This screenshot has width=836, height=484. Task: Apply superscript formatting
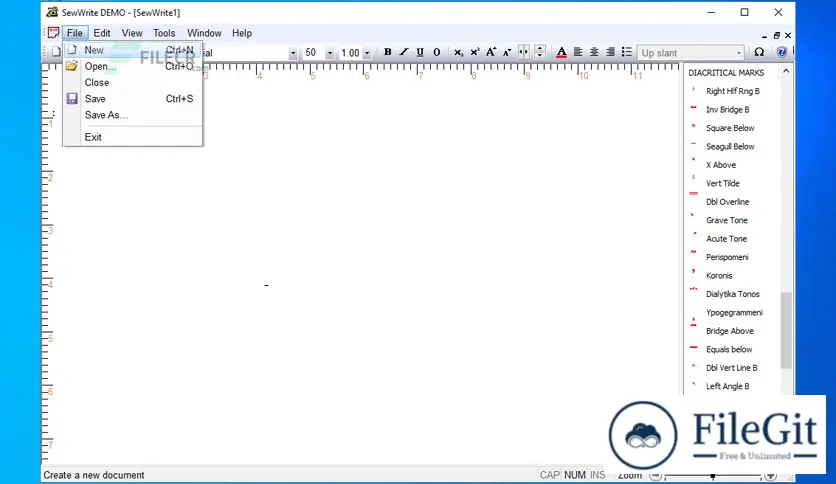pos(475,52)
